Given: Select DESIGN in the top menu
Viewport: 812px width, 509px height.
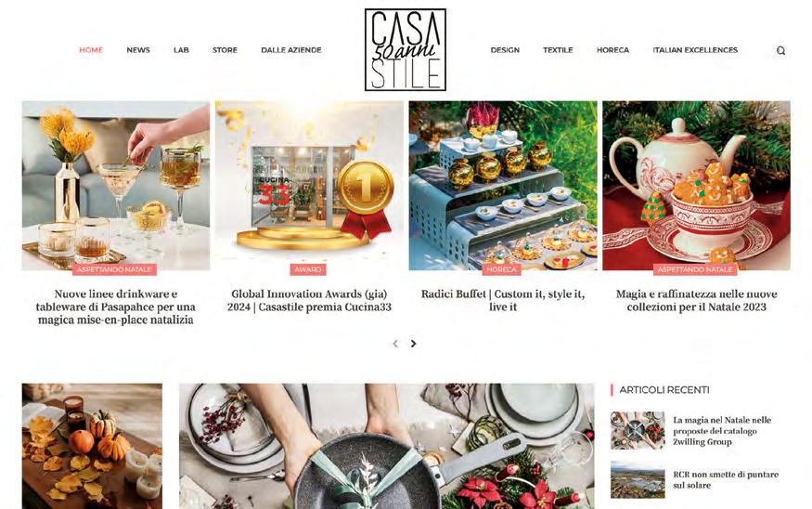Looking at the screenshot, I should (505, 50).
